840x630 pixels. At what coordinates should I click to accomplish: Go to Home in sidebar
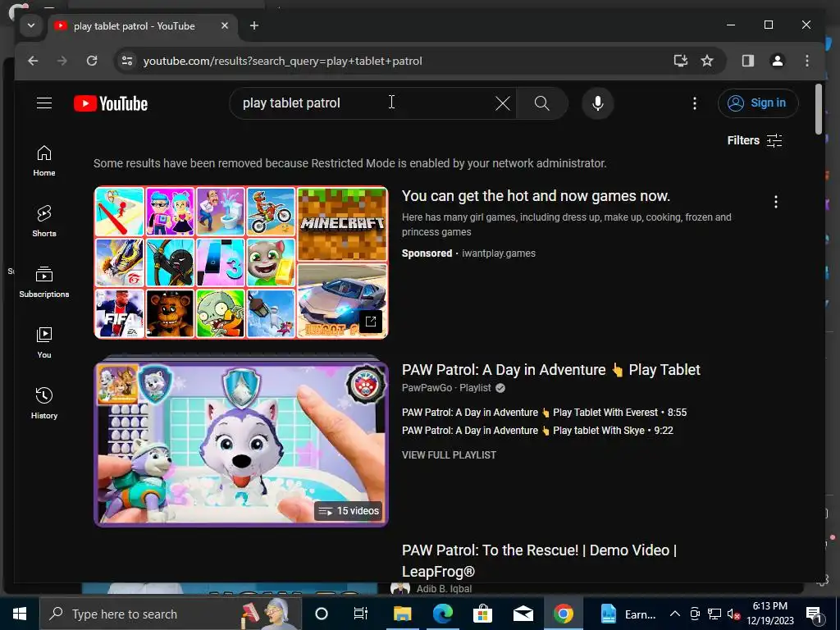(44, 160)
